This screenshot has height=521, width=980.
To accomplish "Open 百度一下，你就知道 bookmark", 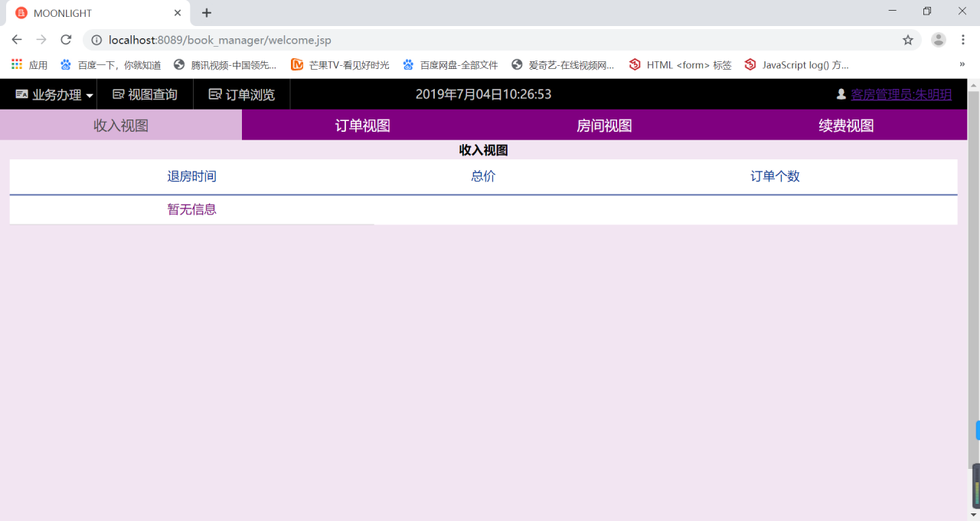I will coord(111,65).
